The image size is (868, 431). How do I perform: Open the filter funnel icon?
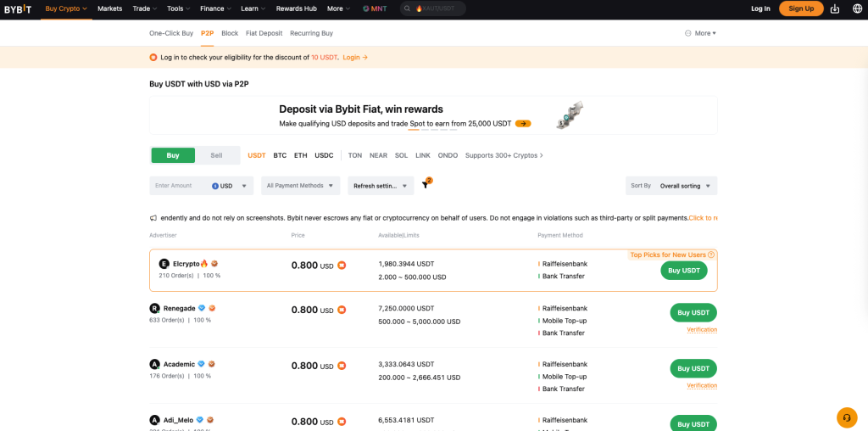(426, 185)
